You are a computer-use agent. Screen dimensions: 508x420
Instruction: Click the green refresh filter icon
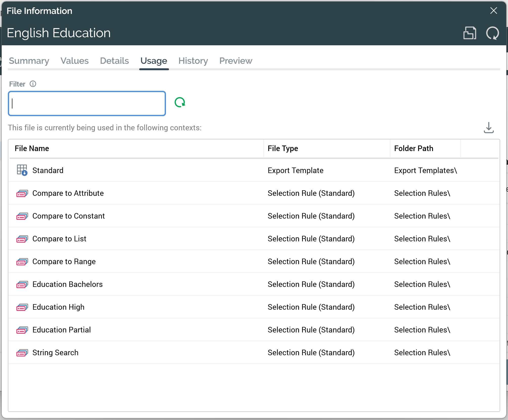(180, 102)
